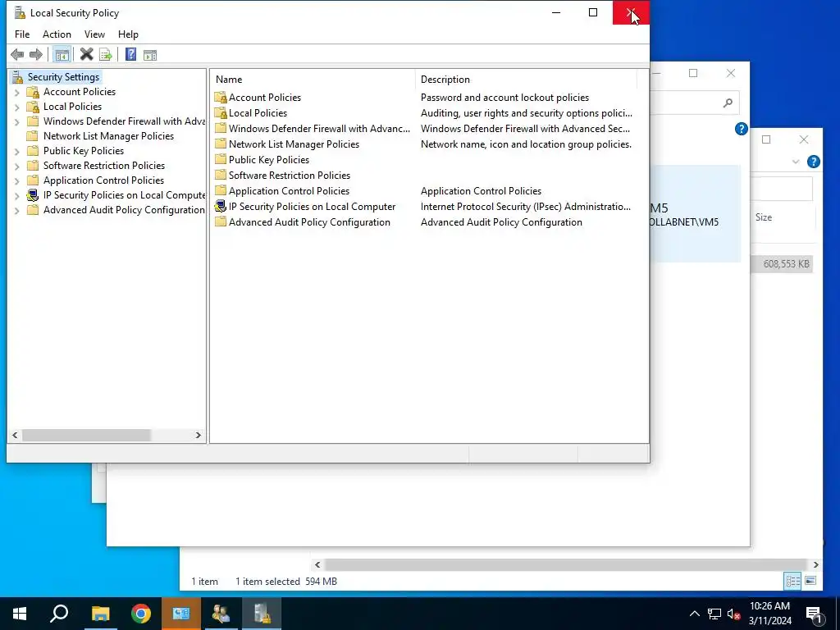Image resolution: width=840 pixels, height=630 pixels.
Task: Select Advanced Audit Policy Configuration in the right pane
Action: pos(309,221)
